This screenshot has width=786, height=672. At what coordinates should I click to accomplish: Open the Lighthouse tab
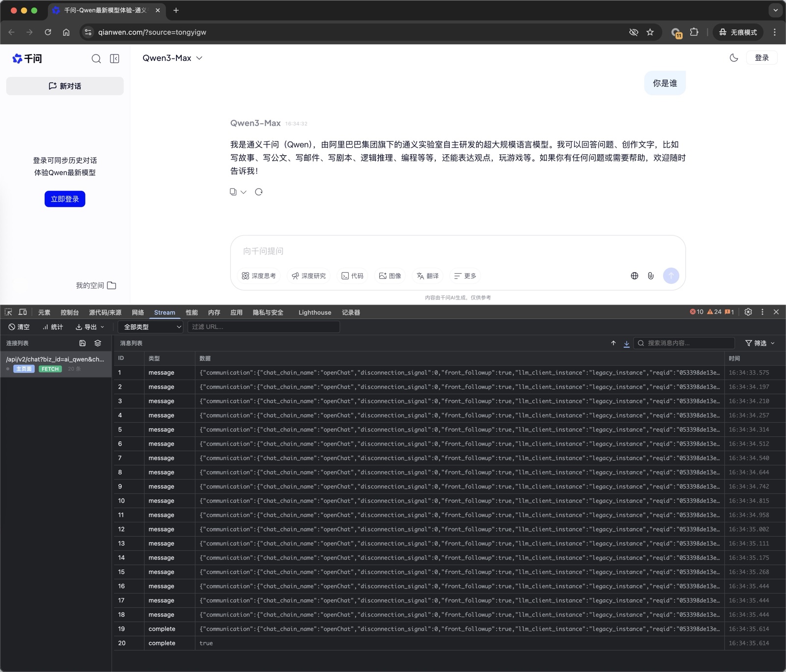(x=315, y=312)
